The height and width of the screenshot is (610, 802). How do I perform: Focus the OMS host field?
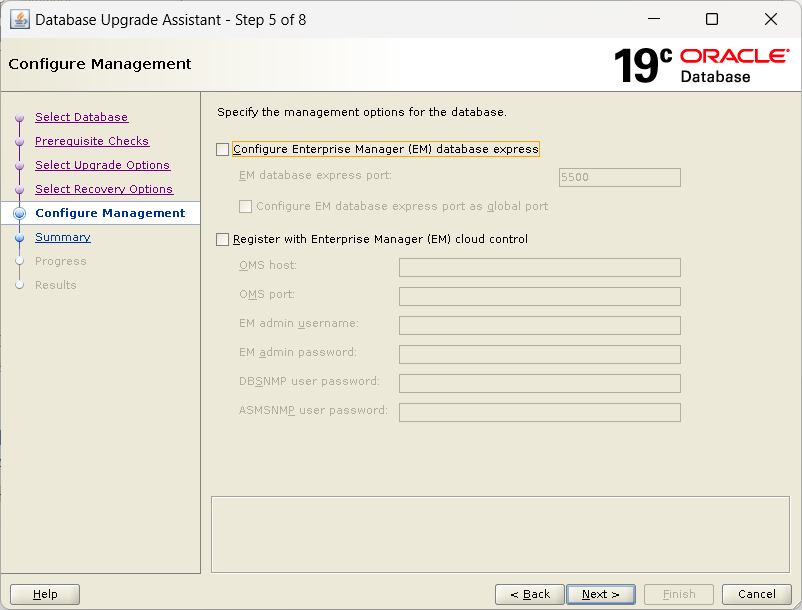540,267
